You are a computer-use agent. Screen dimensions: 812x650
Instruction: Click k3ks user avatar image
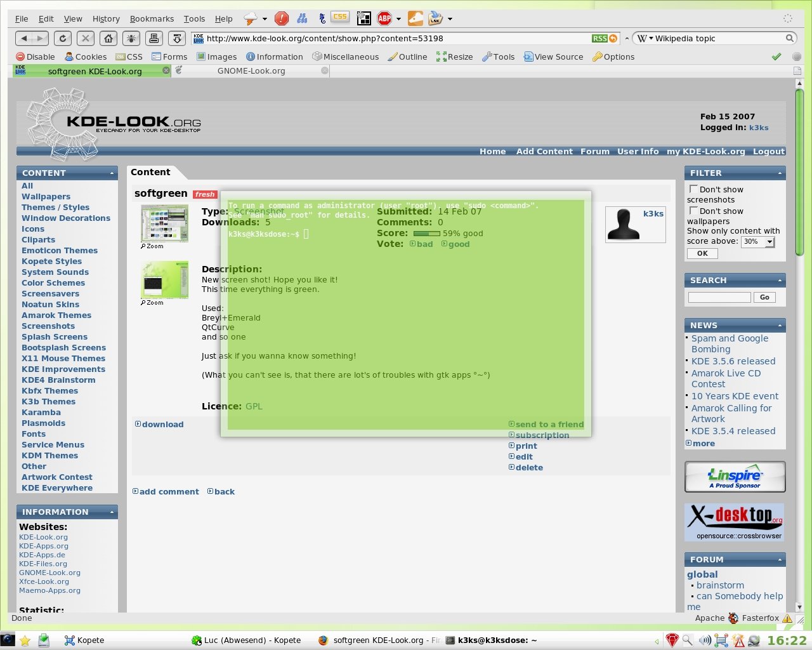coord(623,224)
